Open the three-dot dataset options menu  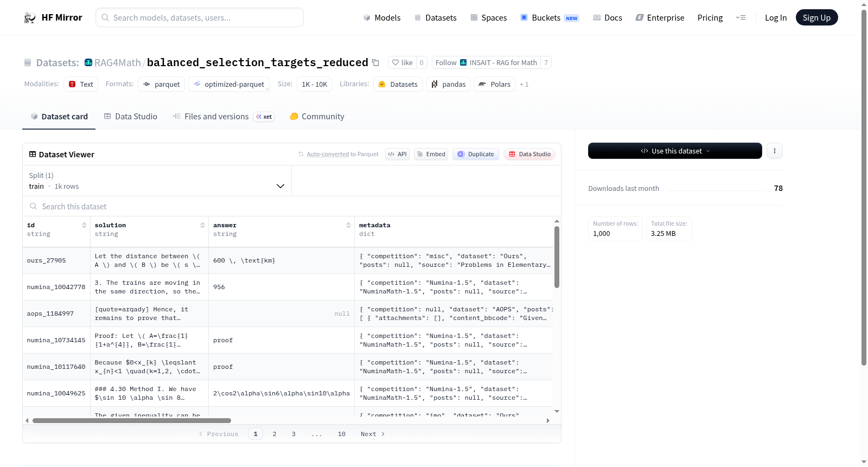(x=775, y=151)
